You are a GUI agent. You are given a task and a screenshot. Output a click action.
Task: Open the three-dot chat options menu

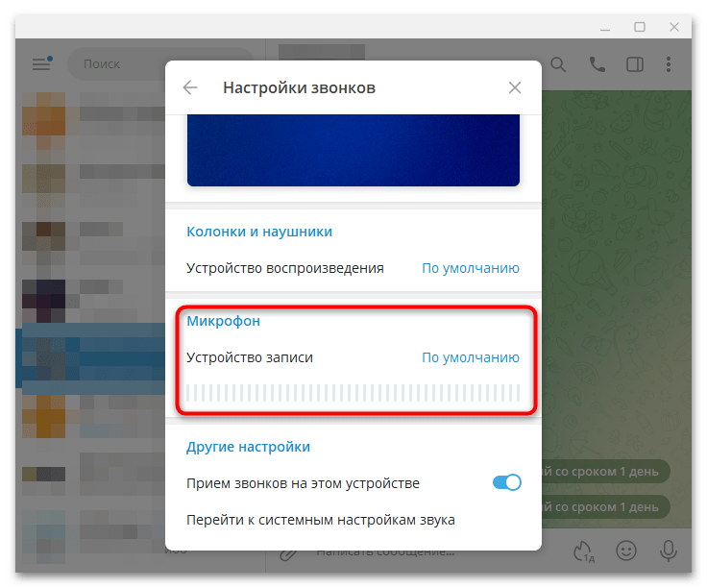tap(669, 64)
